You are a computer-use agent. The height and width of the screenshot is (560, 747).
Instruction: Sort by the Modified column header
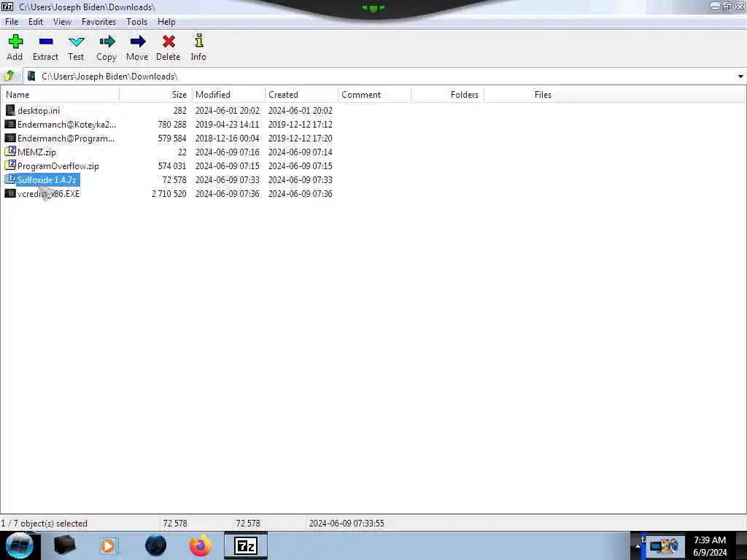[228, 95]
